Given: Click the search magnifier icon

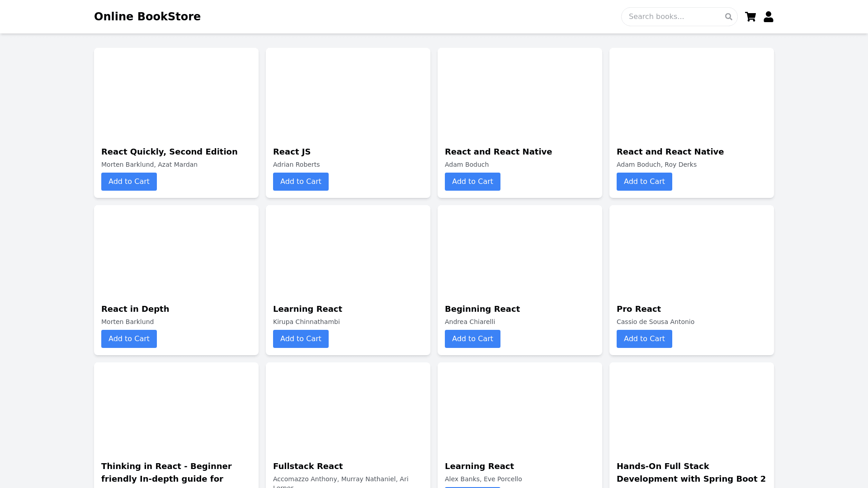Looking at the screenshot, I should (x=728, y=17).
